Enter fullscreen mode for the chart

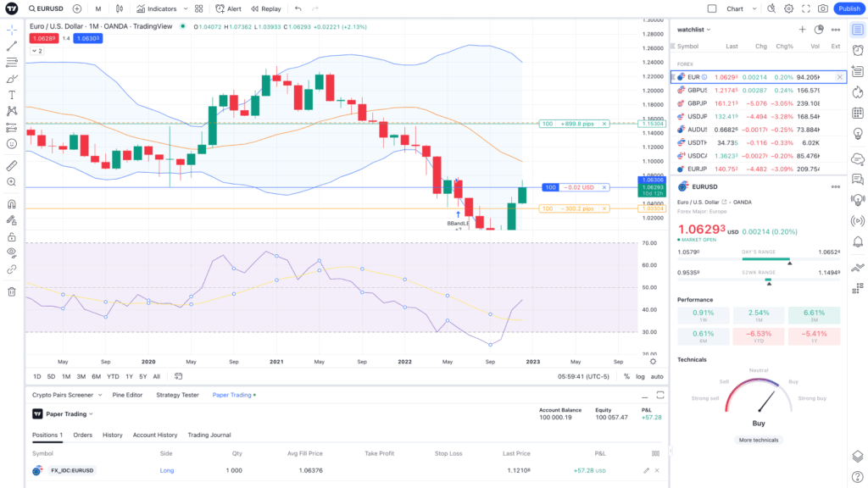pyautogui.click(x=805, y=8)
